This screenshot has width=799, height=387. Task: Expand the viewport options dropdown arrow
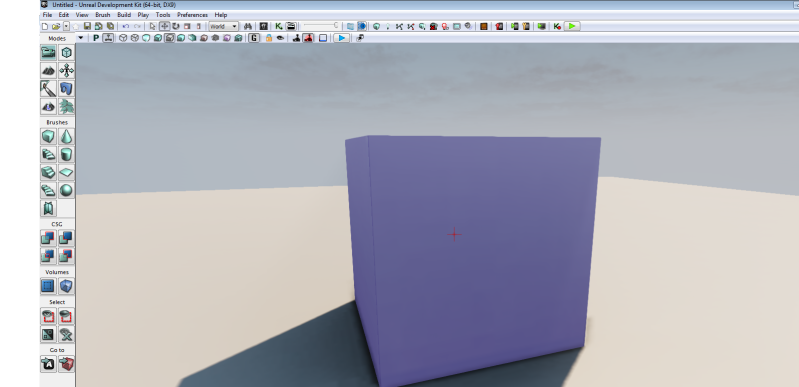(x=81, y=38)
